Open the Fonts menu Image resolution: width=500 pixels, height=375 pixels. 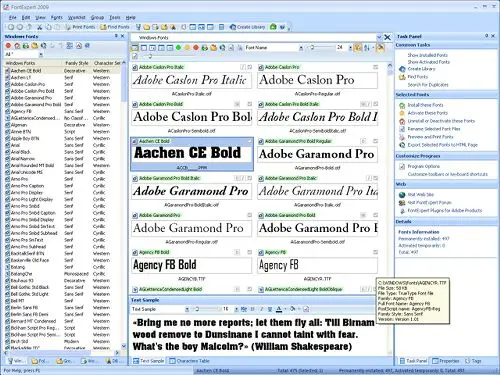(57, 17)
